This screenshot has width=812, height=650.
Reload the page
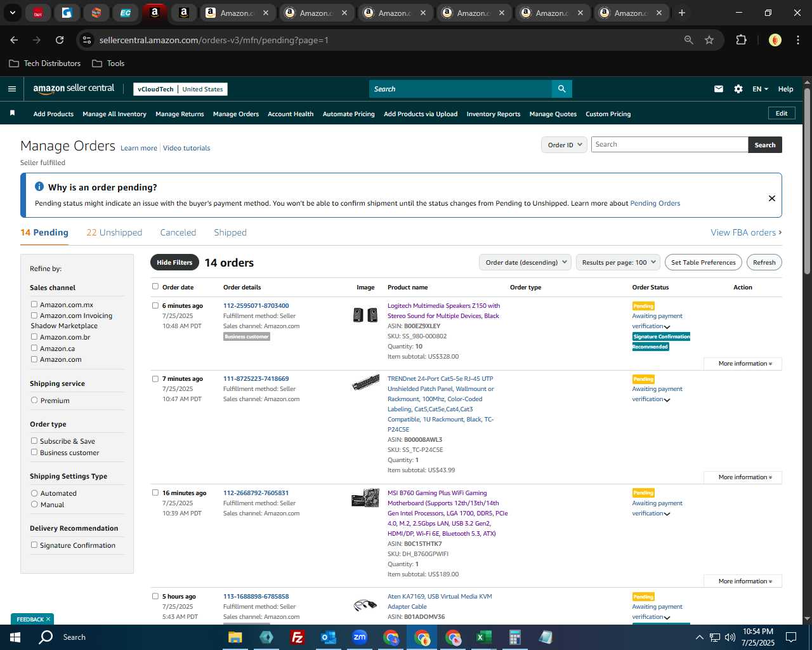point(60,40)
